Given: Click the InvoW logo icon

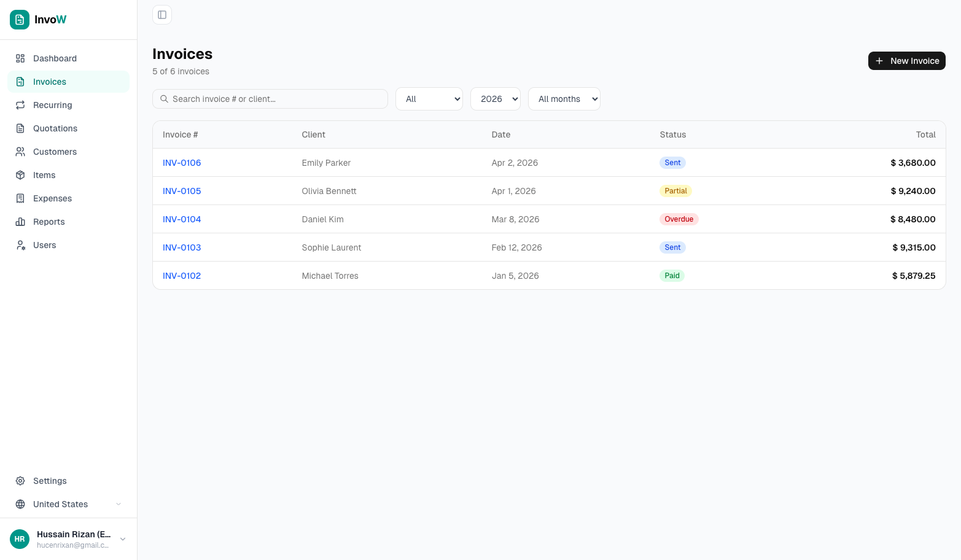Looking at the screenshot, I should [x=20, y=20].
